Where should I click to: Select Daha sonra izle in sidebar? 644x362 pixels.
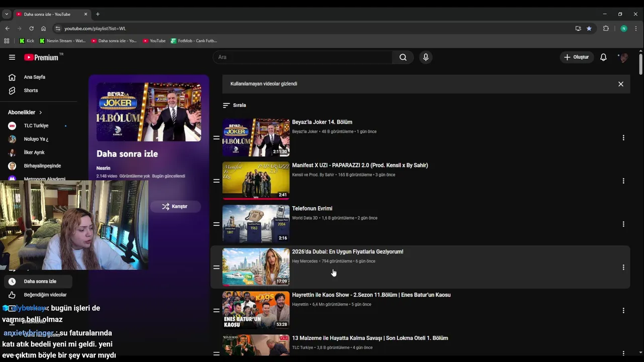[38, 282]
